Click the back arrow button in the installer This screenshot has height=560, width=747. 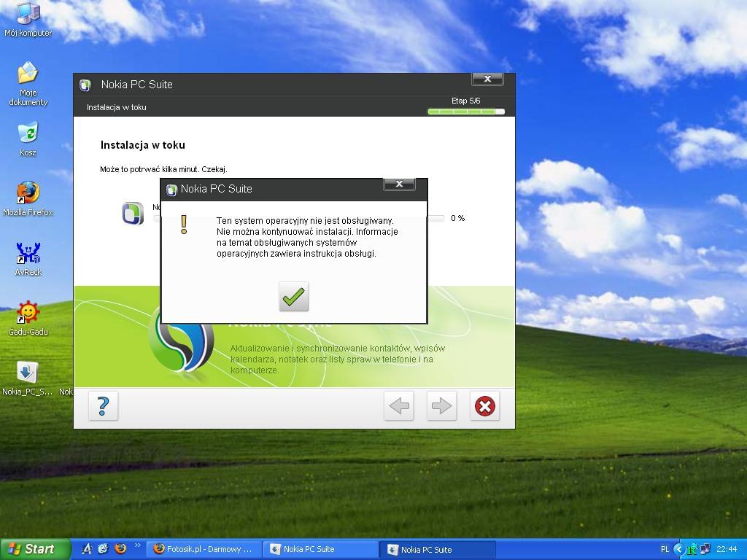[399, 405]
